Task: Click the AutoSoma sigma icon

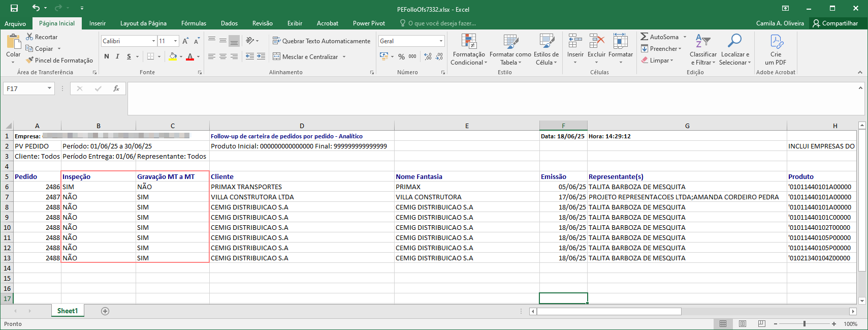Action: 644,37
